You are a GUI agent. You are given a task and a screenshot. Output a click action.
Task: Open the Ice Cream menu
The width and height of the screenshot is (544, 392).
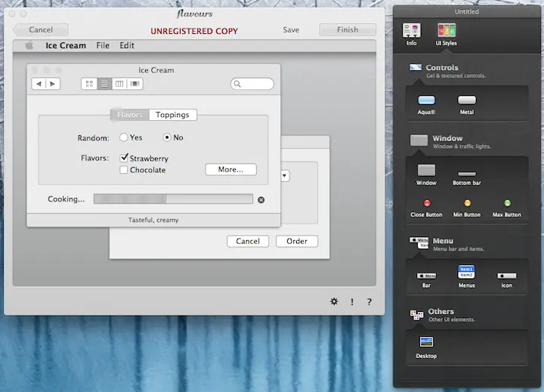[66, 45]
